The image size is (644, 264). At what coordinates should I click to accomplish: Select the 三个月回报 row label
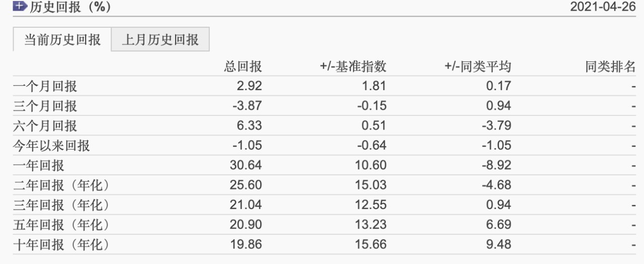tap(45, 106)
